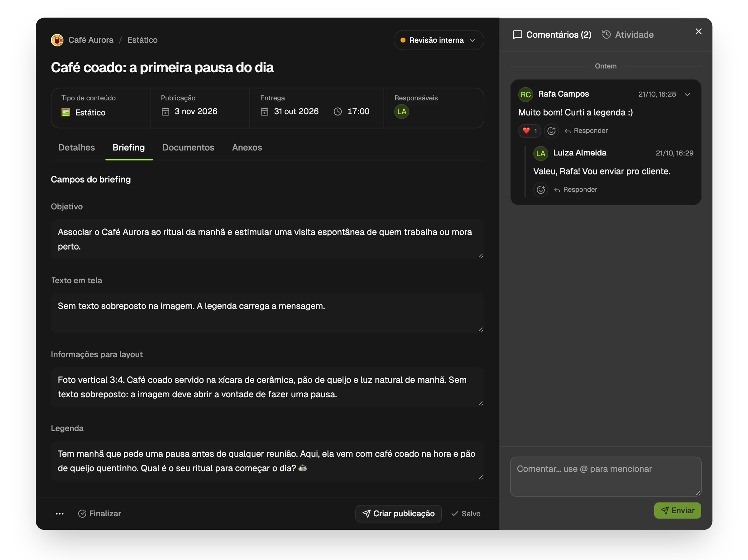The width and height of the screenshot is (748, 560).
Task: Click the Finalizar button
Action: tap(99, 513)
